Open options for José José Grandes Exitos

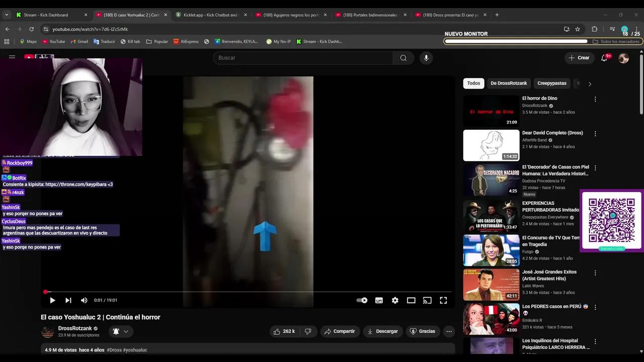point(595,273)
